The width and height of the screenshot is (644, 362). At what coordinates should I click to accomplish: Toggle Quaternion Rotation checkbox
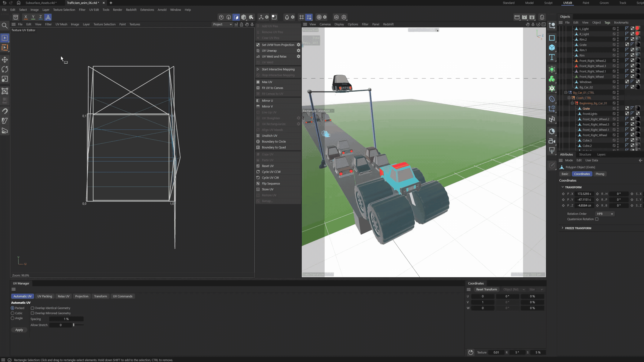coord(597,219)
